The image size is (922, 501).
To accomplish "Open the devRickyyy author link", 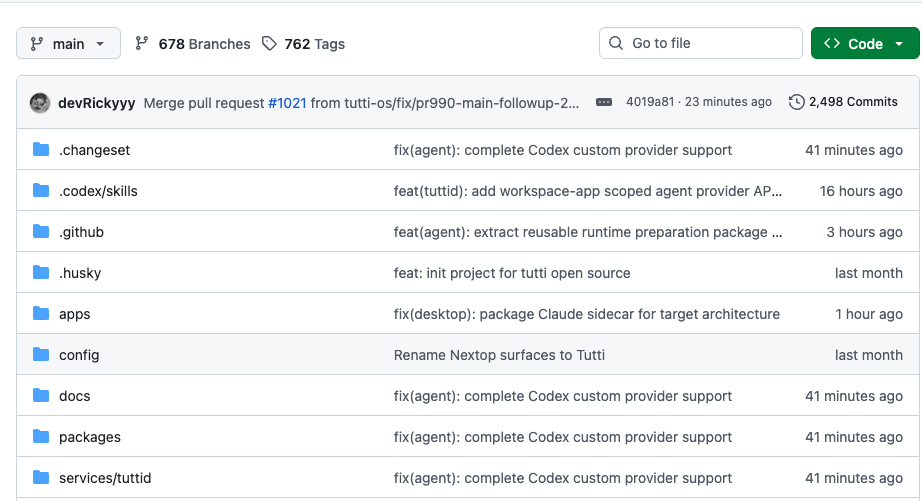I will (97, 103).
